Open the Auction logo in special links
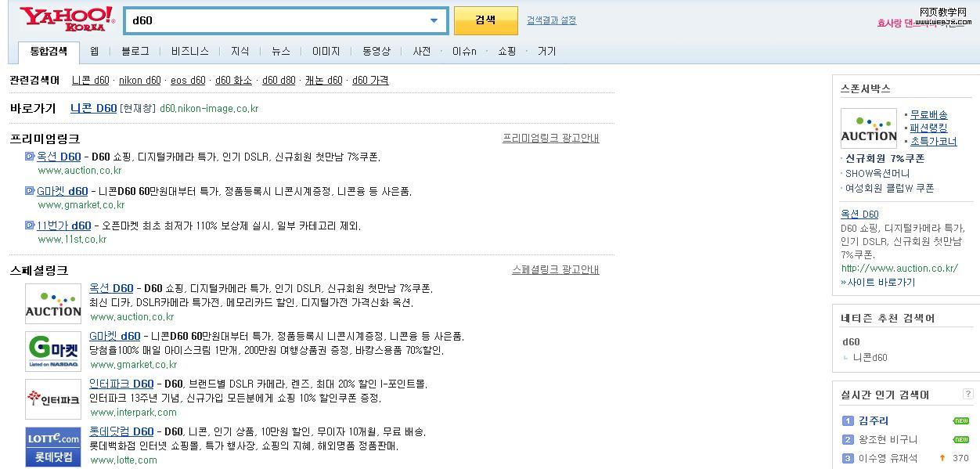Screen dimensions: 980x469 click(x=53, y=303)
